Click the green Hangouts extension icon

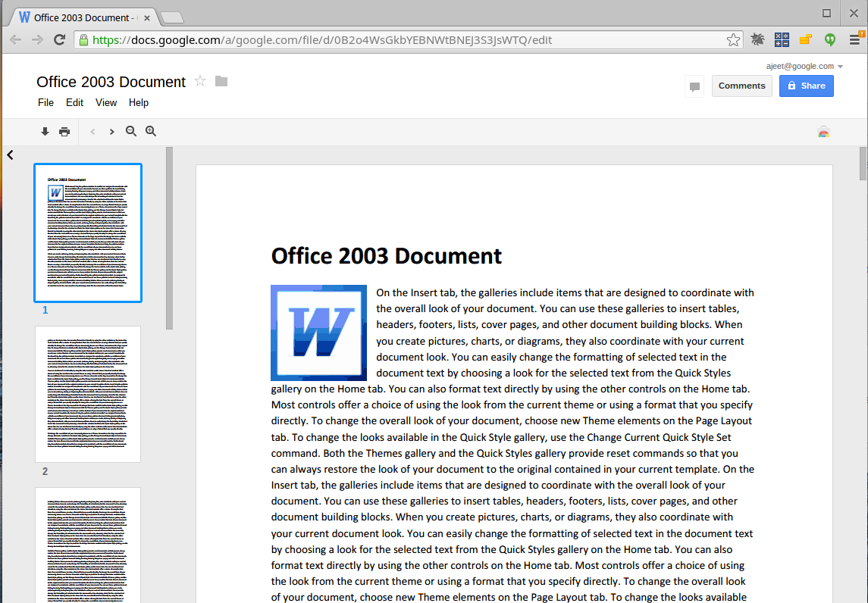point(830,39)
